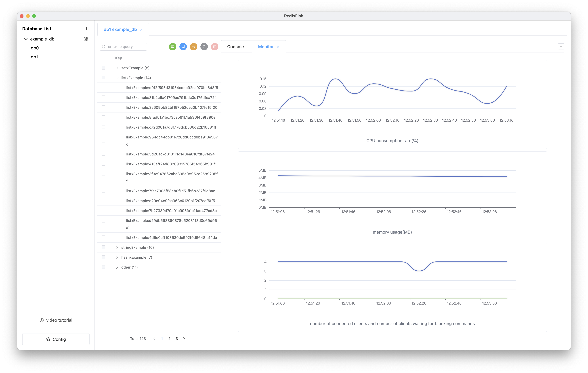Image resolution: width=588 pixels, height=373 pixels.
Task: Go to page 2 of keys
Action: click(169, 339)
